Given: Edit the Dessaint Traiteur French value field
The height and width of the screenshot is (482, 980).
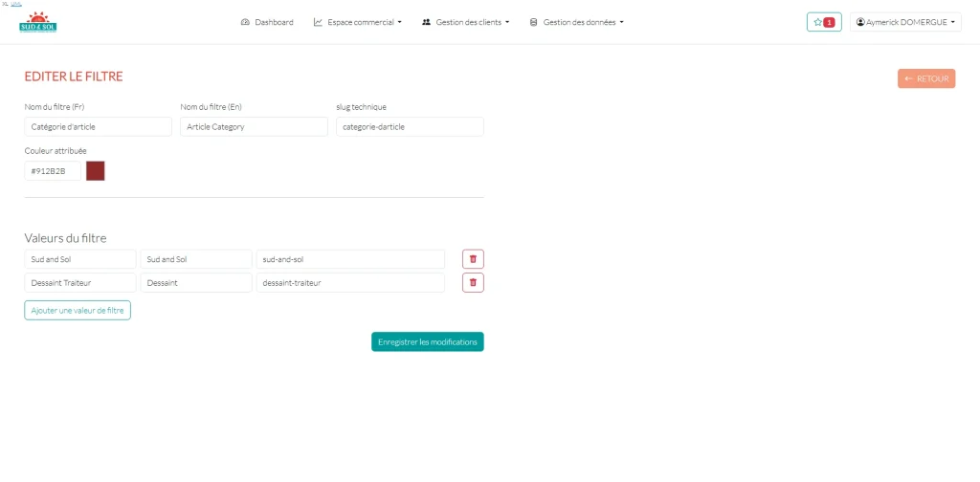Looking at the screenshot, I should [x=80, y=282].
